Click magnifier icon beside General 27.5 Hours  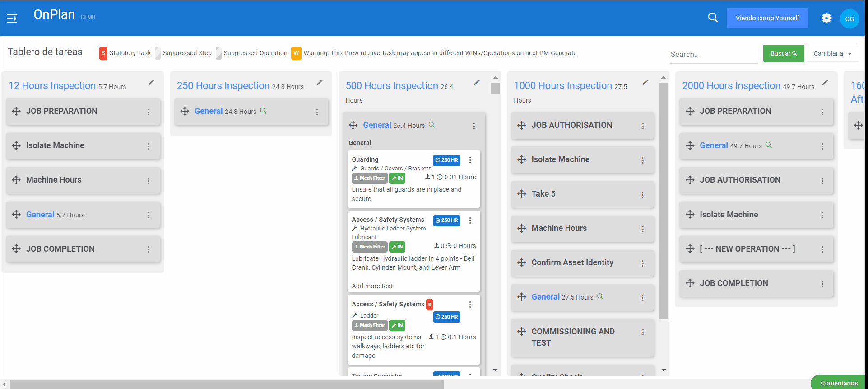[x=600, y=296]
